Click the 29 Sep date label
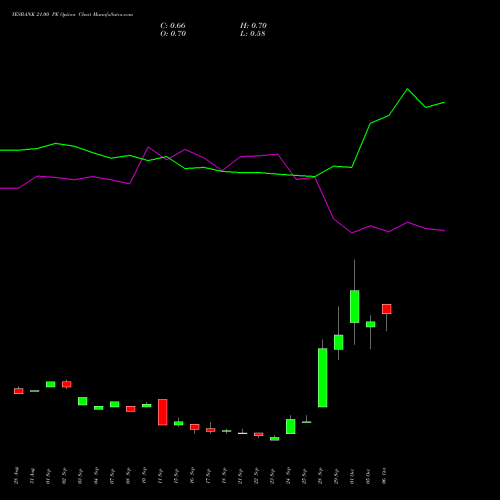The height and width of the screenshot is (500, 500). [x=336, y=476]
